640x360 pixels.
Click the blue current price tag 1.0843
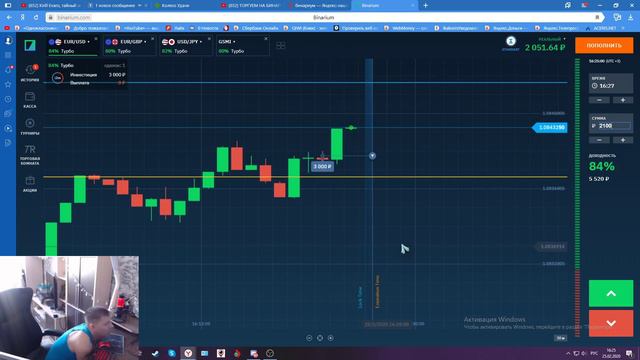550,127
